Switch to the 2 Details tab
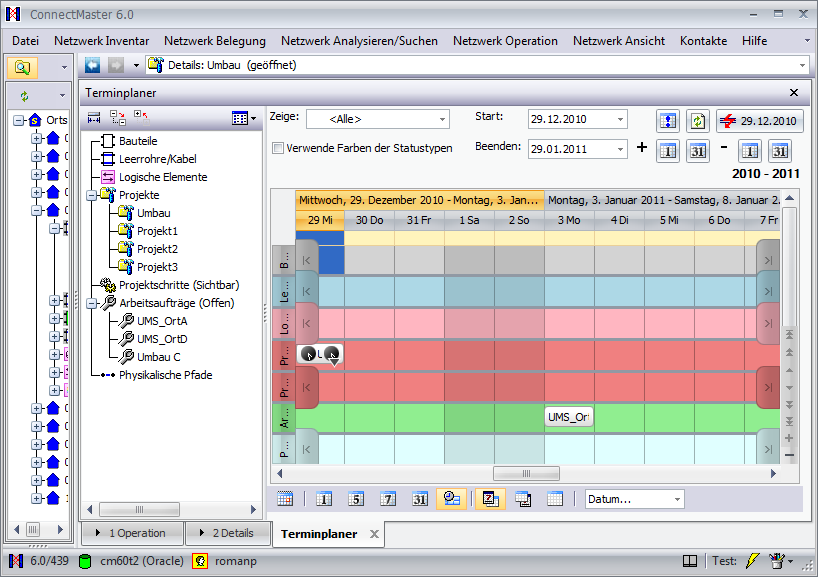 [x=228, y=533]
